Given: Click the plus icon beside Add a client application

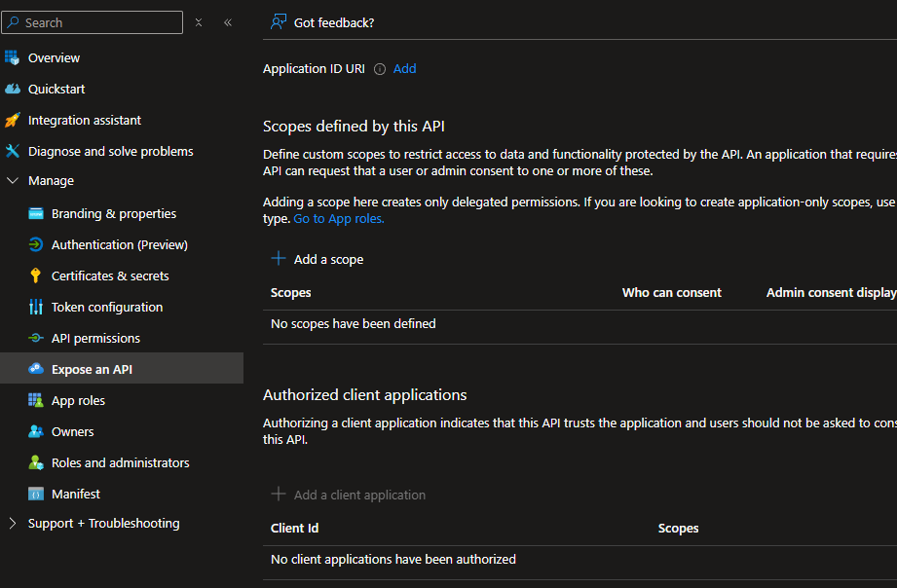Looking at the screenshot, I should pyautogui.click(x=278, y=494).
